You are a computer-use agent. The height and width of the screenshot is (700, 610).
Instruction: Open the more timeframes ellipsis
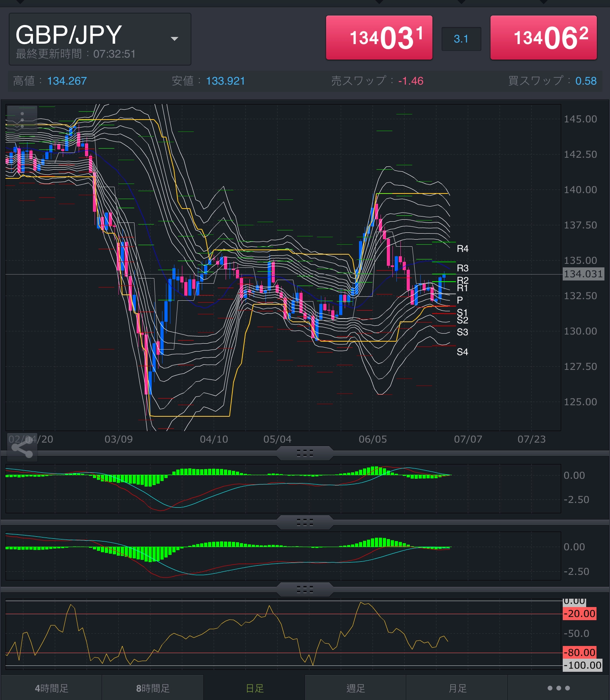[x=558, y=688]
